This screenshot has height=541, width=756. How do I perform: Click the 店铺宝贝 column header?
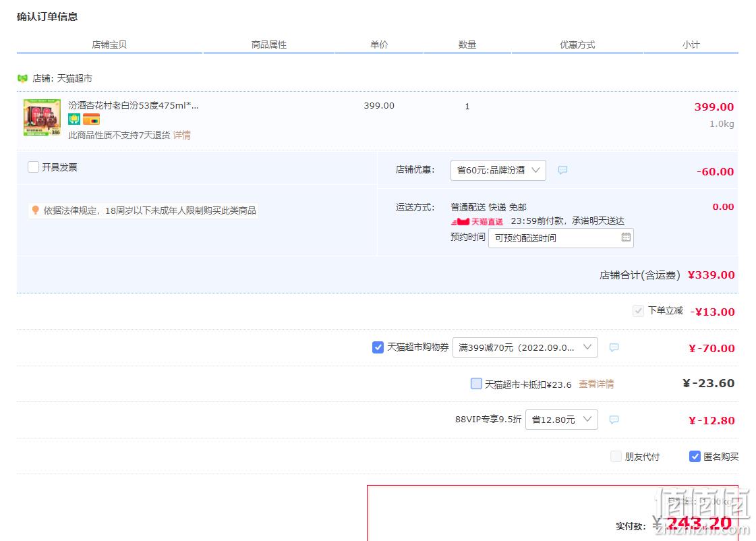point(109,45)
